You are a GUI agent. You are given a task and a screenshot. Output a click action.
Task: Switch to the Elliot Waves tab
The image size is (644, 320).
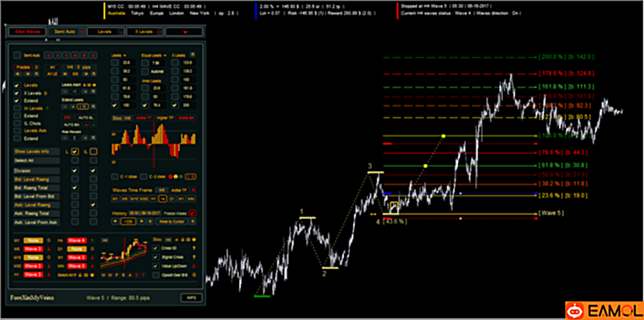pos(26,31)
